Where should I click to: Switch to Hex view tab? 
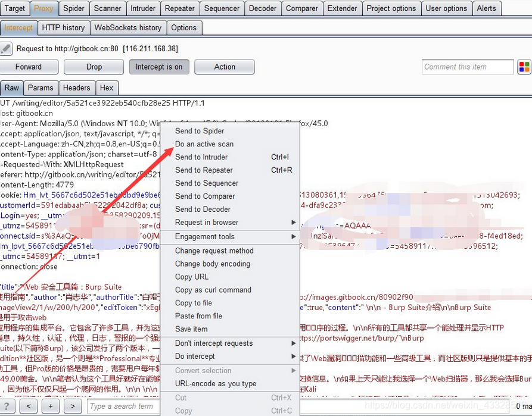107,88
